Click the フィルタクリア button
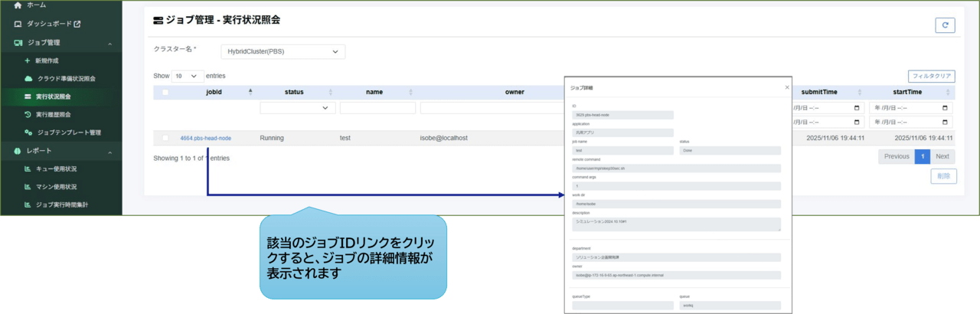Screen dimensions: 980x314 (932, 77)
